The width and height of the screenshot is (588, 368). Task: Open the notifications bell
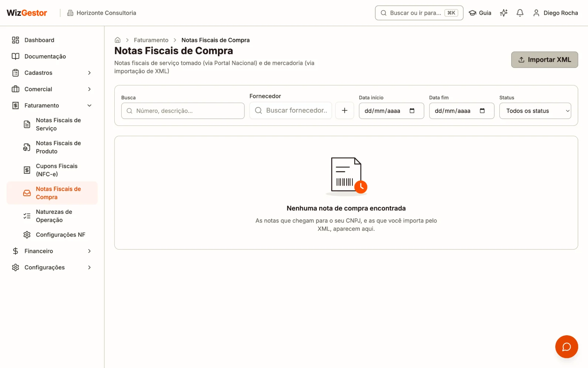520,13
